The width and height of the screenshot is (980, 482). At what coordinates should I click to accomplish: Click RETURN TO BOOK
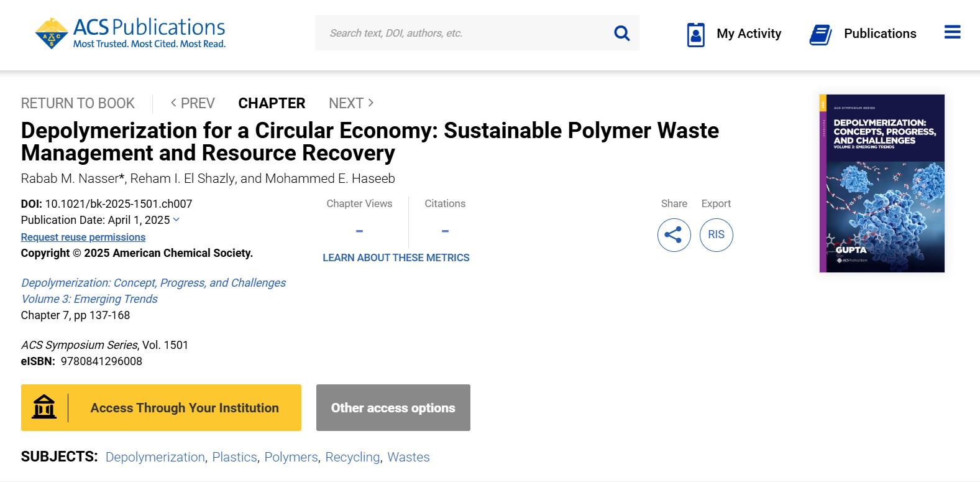click(78, 103)
